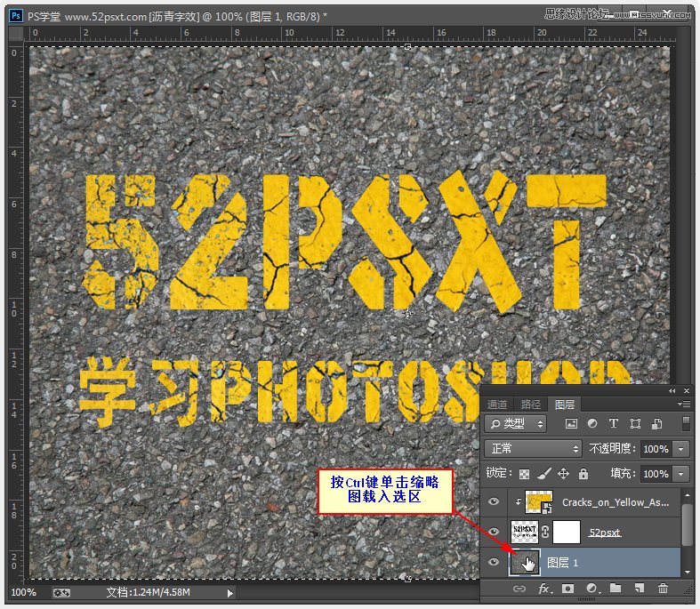Viewport: 700px width, 609px height.
Task: Switch to the 通道 (Channels) tab
Action: 497,405
